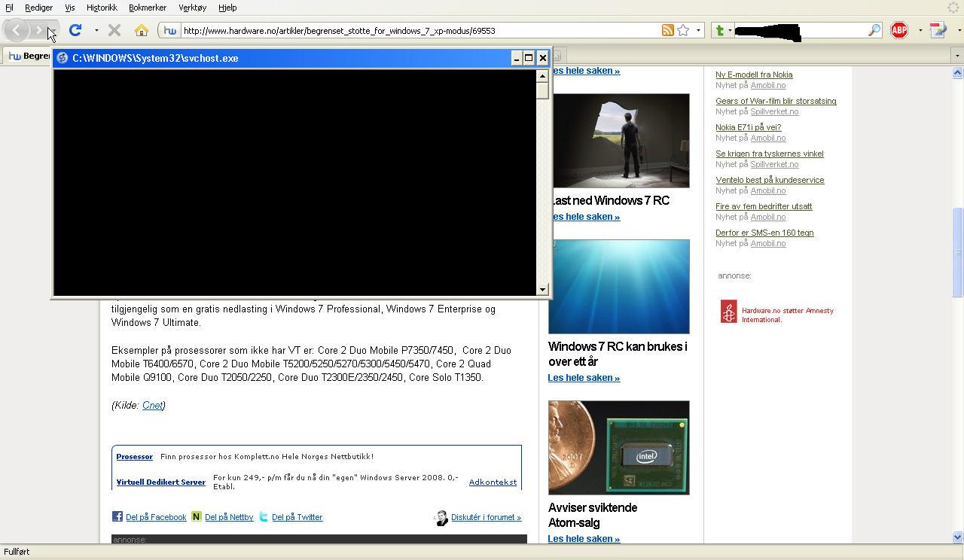Subscribe via the orange RSS feed icon
Image resolution: width=964 pixels, height=560 pixels.
(667, 30)
